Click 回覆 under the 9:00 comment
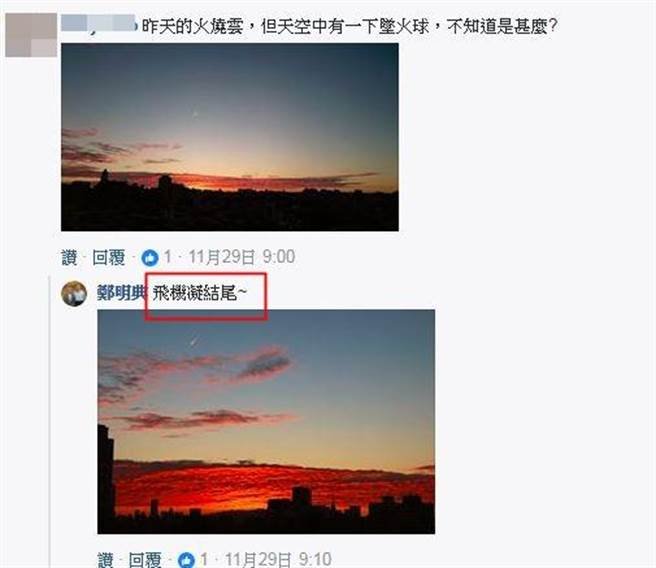Image resolution: width=656 pixels, height=568 pixels. 109,257
